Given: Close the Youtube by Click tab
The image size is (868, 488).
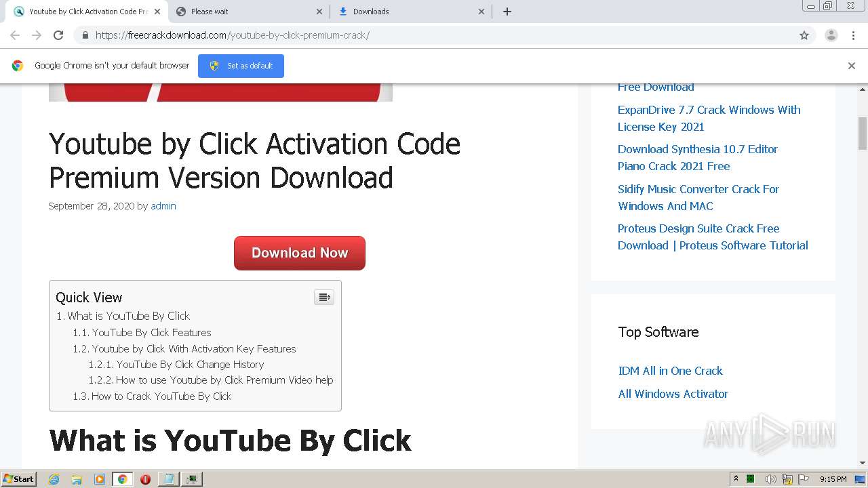Looking at the screenshot, I should click(157, 12).
